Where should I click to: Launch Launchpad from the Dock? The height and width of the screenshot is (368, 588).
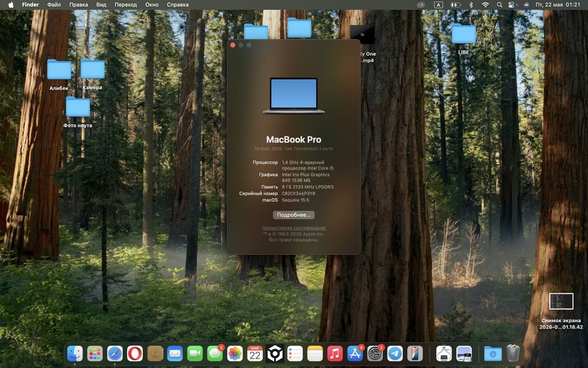pyautogui.click(x=95, y=353)
